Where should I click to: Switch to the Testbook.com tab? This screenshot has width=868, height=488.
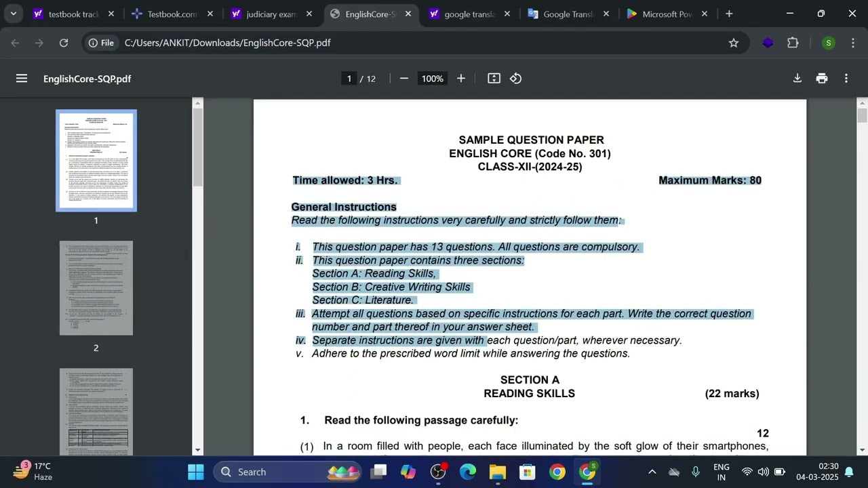pos(170,14)
